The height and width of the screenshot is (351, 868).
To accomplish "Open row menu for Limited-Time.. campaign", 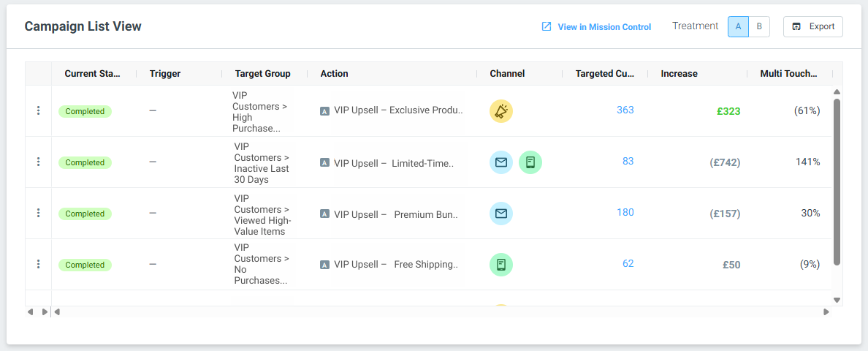I will [38, 162].
